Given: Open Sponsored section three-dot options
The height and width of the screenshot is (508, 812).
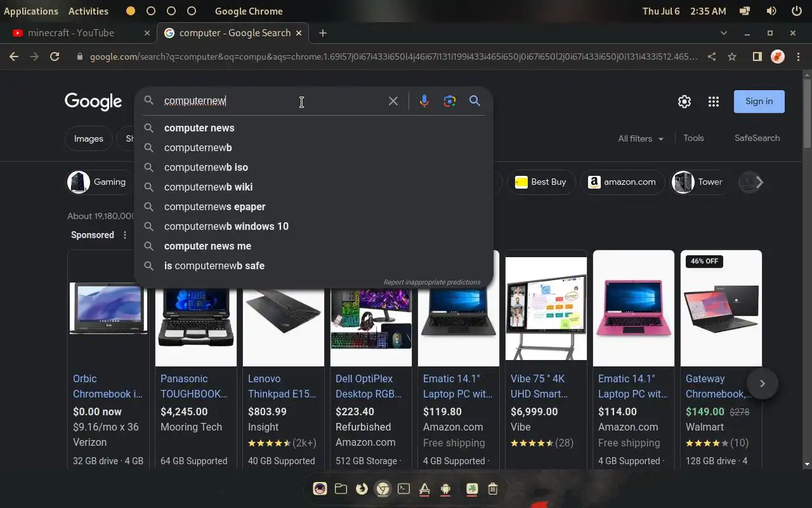Looking at the screenshot, I should point(125,235).
